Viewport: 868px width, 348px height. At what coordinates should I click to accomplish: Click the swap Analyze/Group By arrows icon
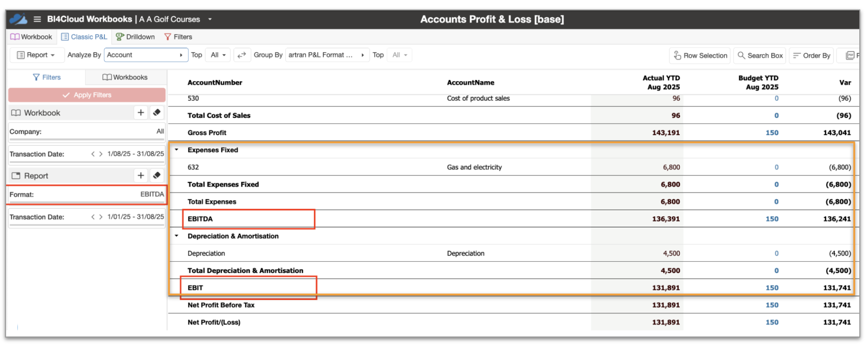coord(242,55)
